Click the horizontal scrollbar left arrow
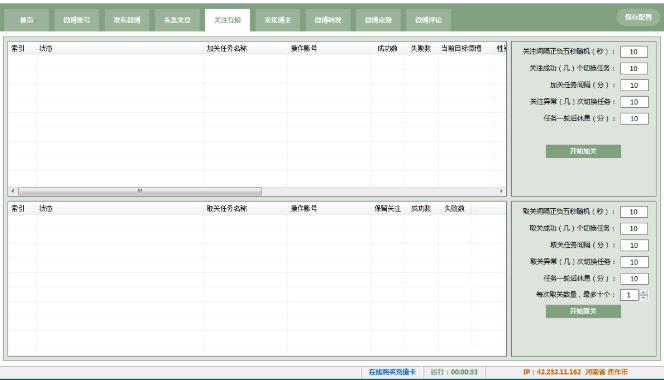Screen dimensions: 664x380 [x=13, y=191]
